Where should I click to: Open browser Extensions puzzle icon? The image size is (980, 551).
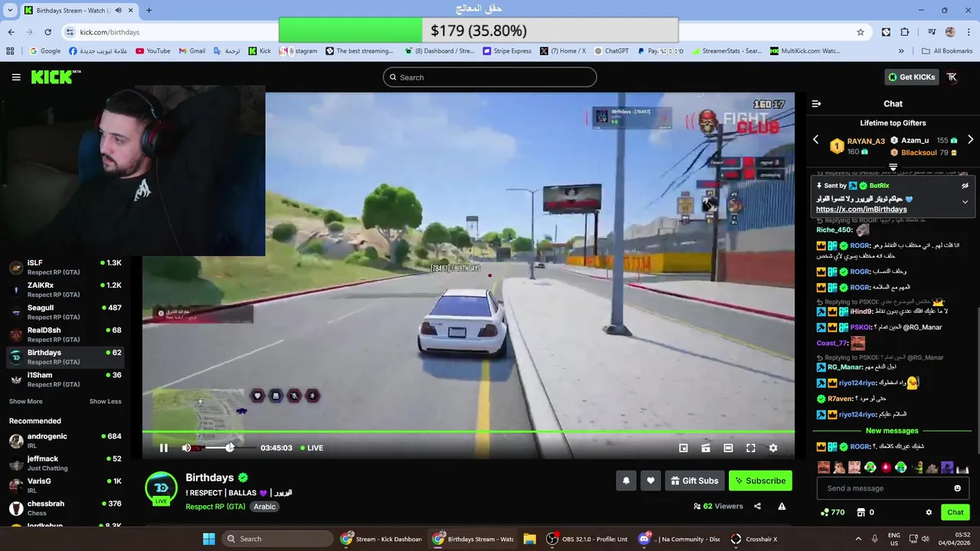tap(905, 32)
